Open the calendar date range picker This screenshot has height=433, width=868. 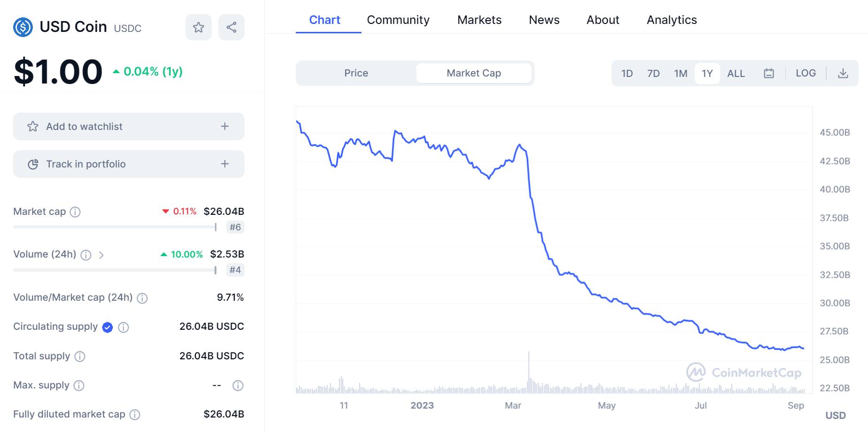point(769,73)
